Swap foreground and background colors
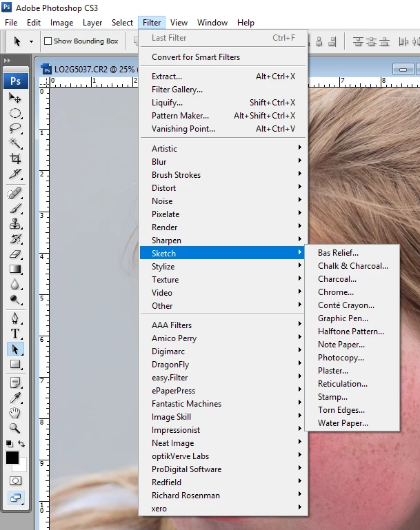The width and height of the screenshot is (420, 530). click(21, 443)
